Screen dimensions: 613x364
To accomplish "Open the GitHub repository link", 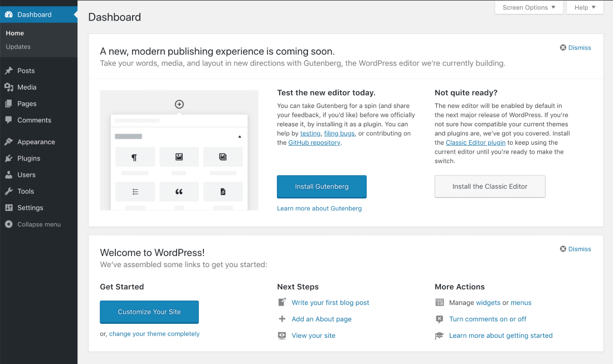I will pyautogui.click(x=314, y=142).
